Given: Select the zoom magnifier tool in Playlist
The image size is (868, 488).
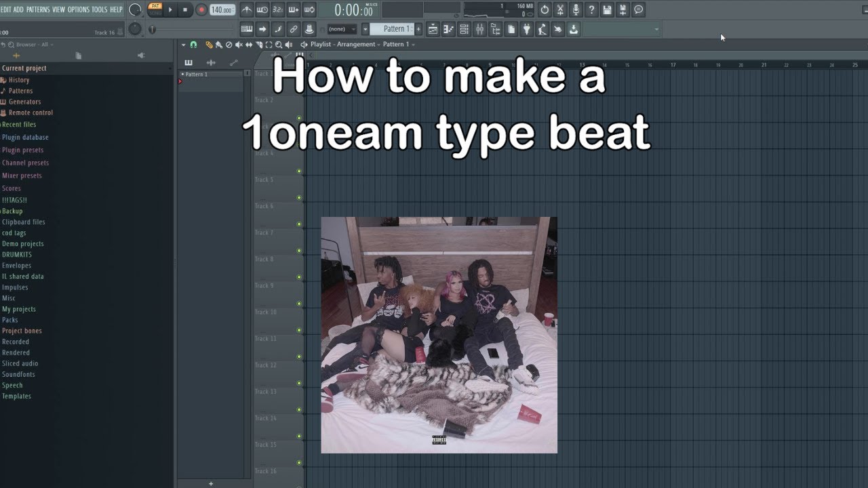Looking at the screenshot, I should (x=279, y=45).
